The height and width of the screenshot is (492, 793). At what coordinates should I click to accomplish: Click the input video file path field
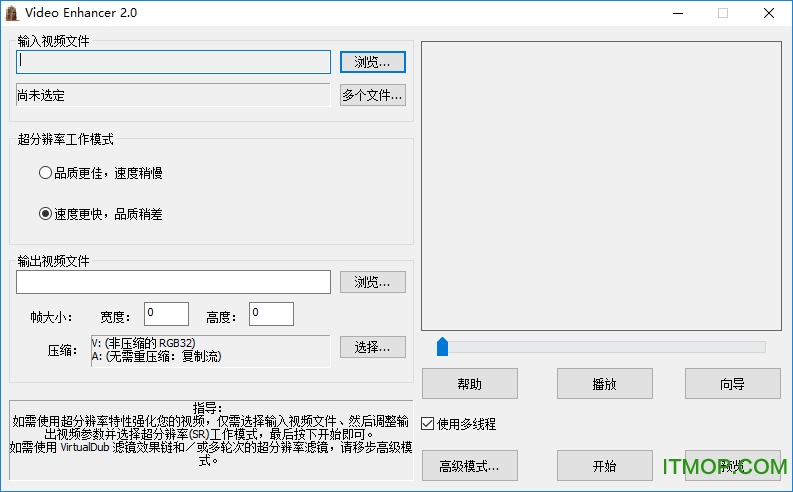[x=173, y=62]
